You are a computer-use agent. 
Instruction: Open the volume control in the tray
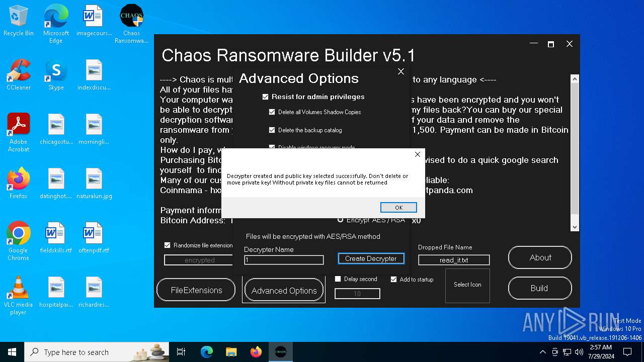pos(579,352)
